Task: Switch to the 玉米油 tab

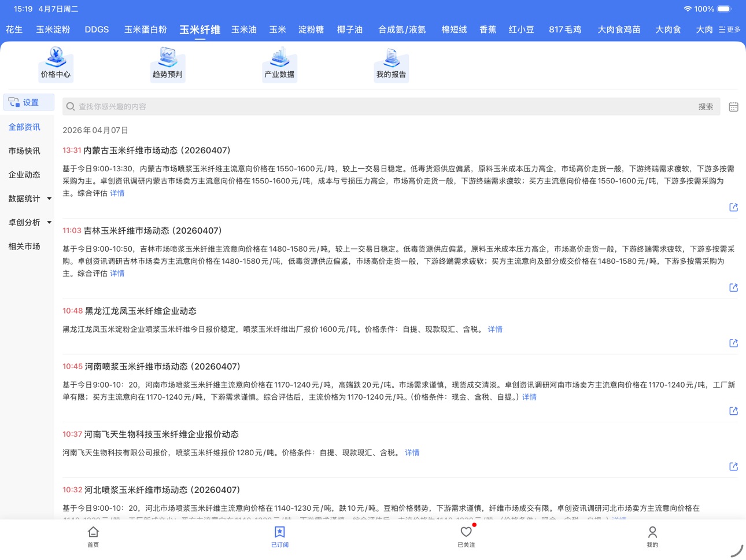Action: pyautogui.click(x=244, y=30)
